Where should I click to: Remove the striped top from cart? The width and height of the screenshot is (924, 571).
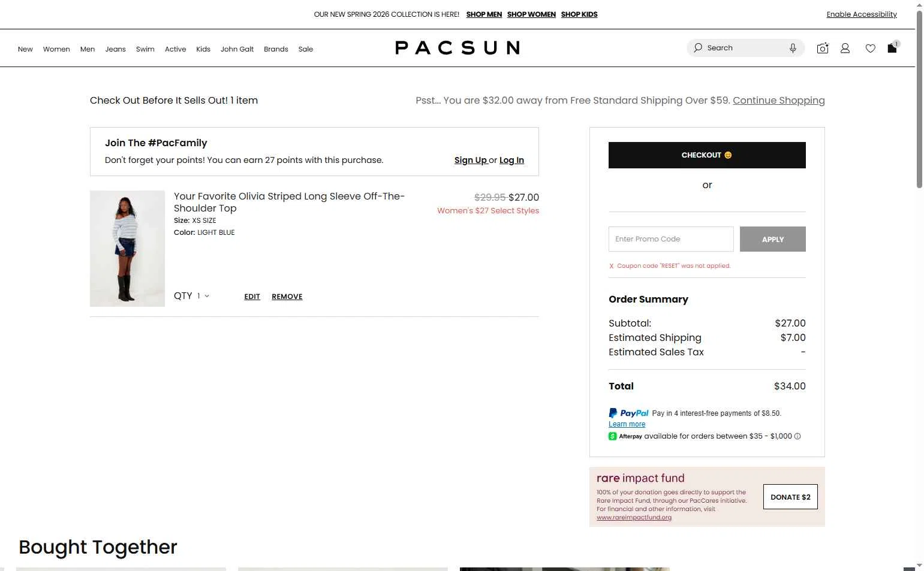pyautogui.click(x=287, y=297)
